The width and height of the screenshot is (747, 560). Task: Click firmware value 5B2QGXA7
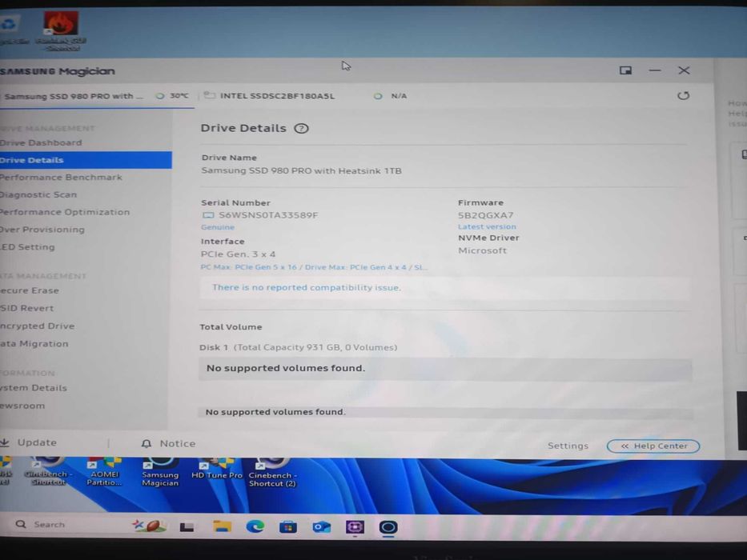(x=485, y=215)
